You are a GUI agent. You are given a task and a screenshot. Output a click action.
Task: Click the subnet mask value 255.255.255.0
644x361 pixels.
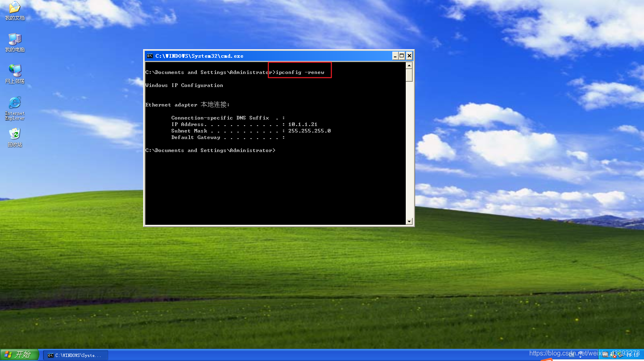[309, 131]
